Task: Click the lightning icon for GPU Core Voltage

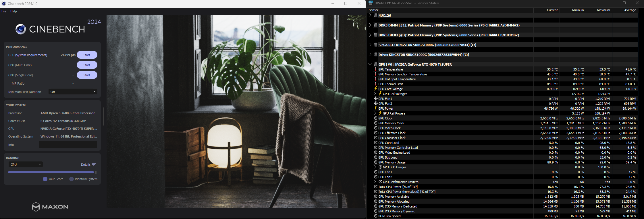Action: (375, 89)
